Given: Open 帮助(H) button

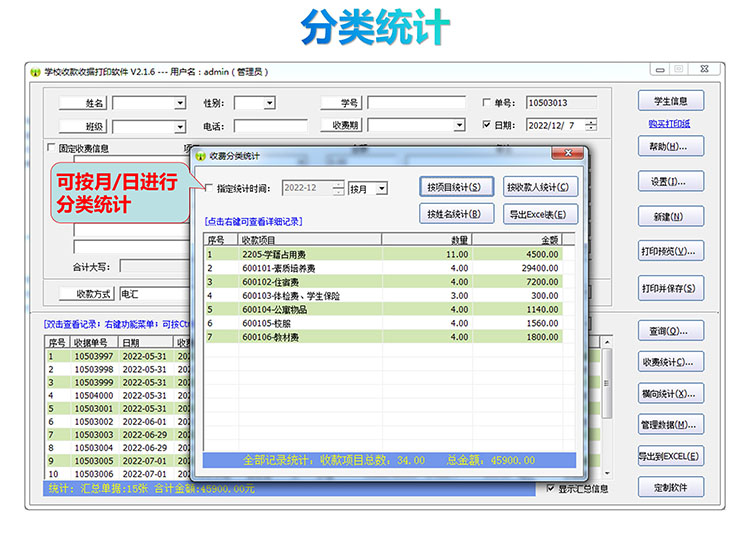Looking at the screenshot, I should 671,146.
